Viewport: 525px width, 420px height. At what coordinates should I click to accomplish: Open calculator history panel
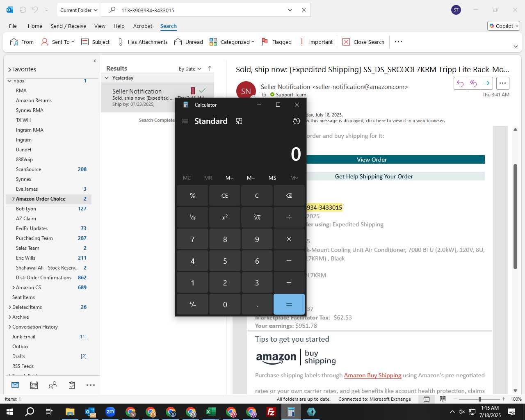(x=297, y=121)
